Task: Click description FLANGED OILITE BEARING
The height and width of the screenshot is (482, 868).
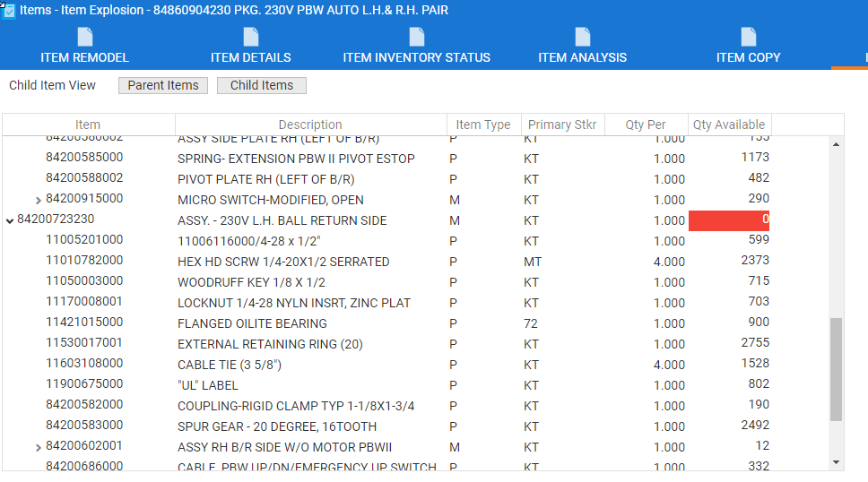Action: click(253, 323)
